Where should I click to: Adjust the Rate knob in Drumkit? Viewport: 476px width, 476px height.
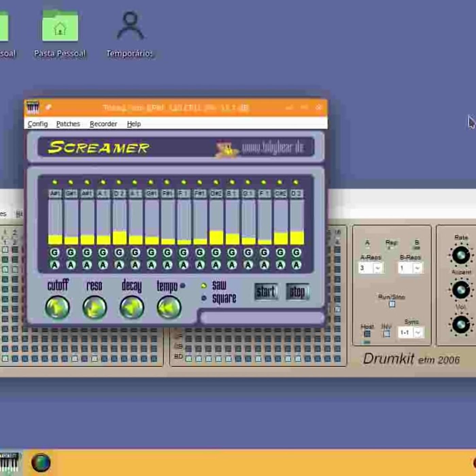pyautogui.click(x=461, y=255)
